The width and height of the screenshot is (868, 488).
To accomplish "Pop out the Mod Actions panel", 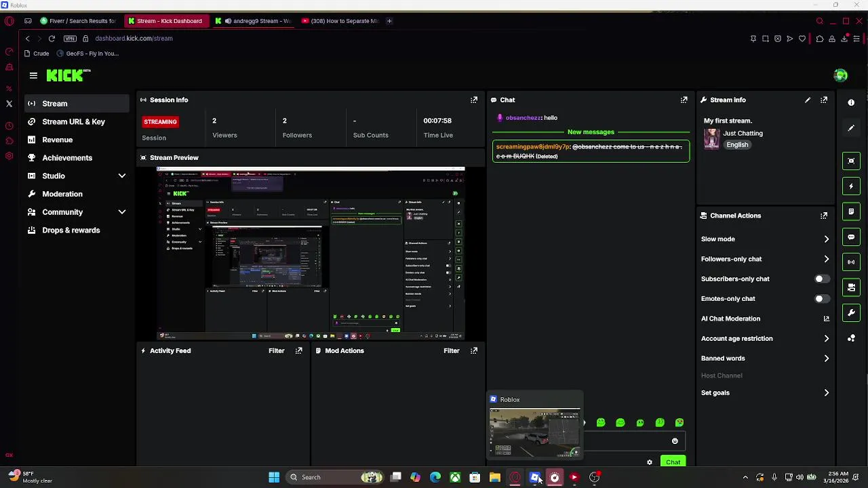I will pos(474,350).
